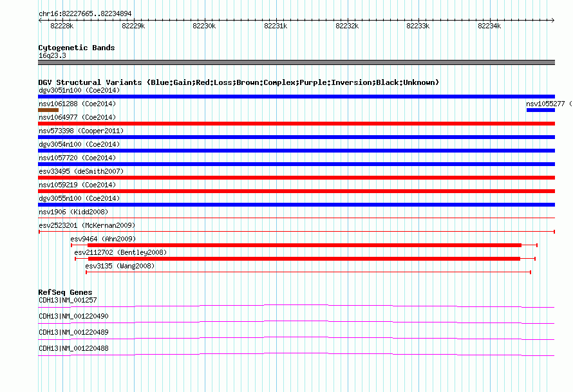The width and height of the screenshot is (573, 392).
Task: Click the magenta intron line for NM_001220488
Action: tap(296, 354)
